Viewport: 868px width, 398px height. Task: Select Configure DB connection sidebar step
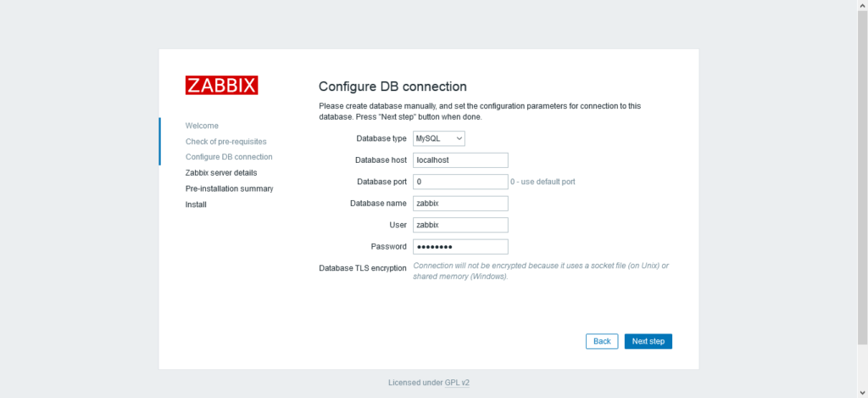(x=229, y=157)
